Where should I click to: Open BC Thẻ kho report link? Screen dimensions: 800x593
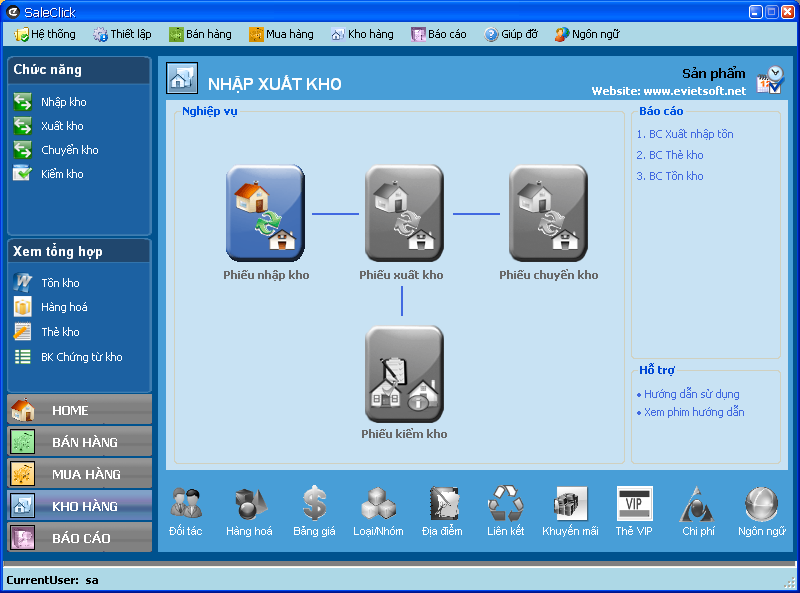(x=670, y=155)
